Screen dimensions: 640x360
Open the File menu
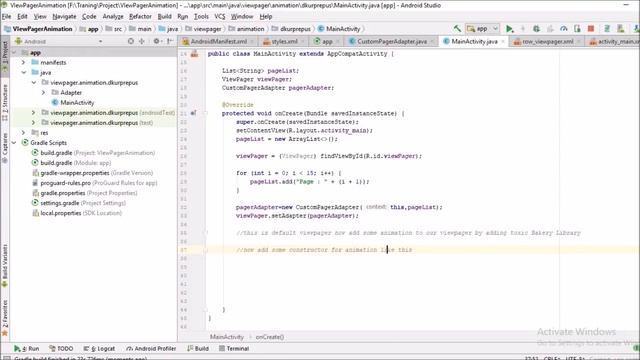click(x=7, y=16)
